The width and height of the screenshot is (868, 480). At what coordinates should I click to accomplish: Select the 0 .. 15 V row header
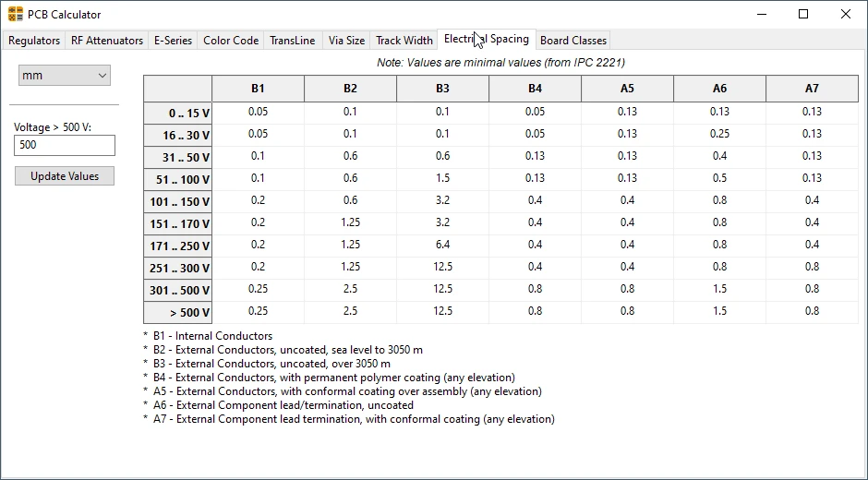(178, 113)
